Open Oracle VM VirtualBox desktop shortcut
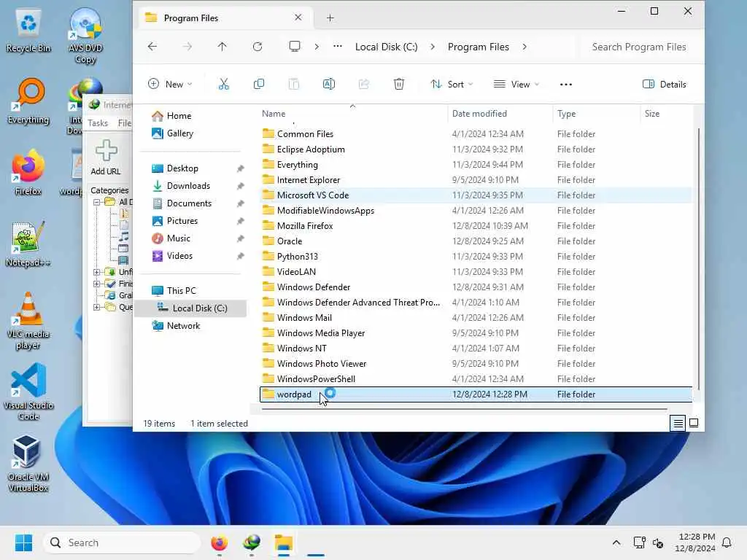 (x=28, y=463)
